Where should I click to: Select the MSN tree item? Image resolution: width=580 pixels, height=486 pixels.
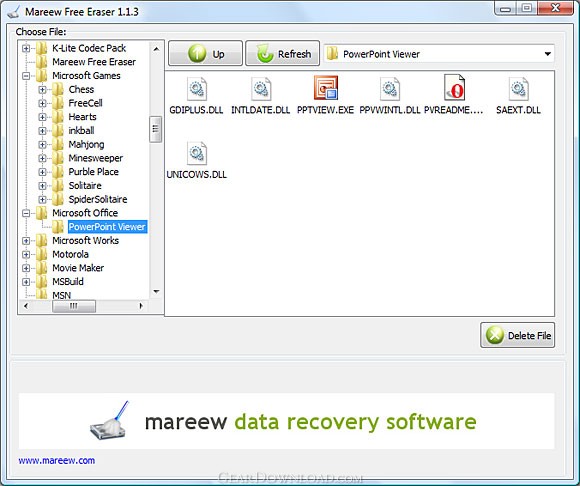pyautogui.click(x=61, y=295)
